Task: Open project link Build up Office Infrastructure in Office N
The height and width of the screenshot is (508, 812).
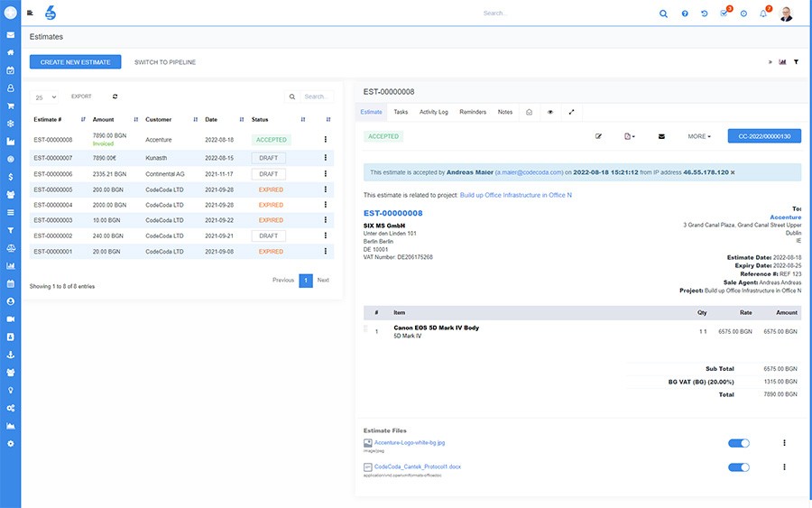Action: tap(516, 195)
